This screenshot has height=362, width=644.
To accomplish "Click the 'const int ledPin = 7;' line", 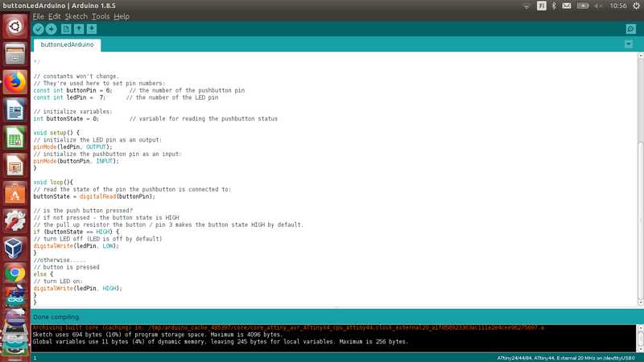I will coord(69,97).
